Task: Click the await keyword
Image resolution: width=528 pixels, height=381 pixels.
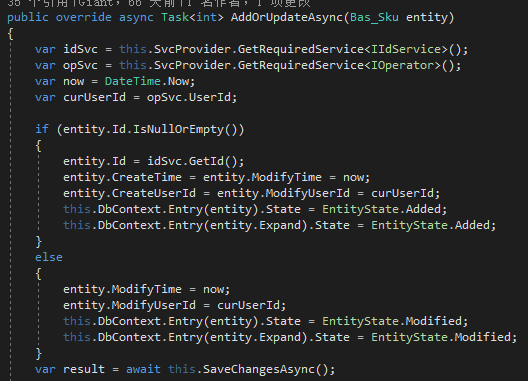Action: click(x=143, y=369)
